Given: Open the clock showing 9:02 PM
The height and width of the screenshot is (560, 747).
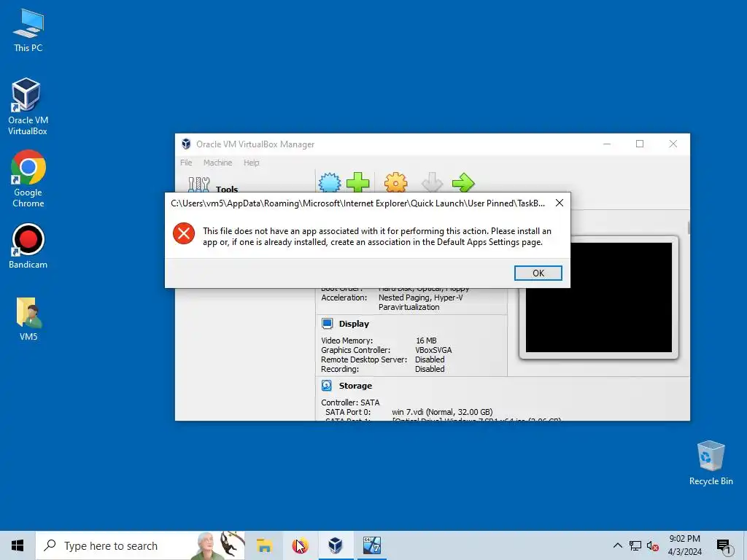Looking at the screenshot, I should (684, 545).
